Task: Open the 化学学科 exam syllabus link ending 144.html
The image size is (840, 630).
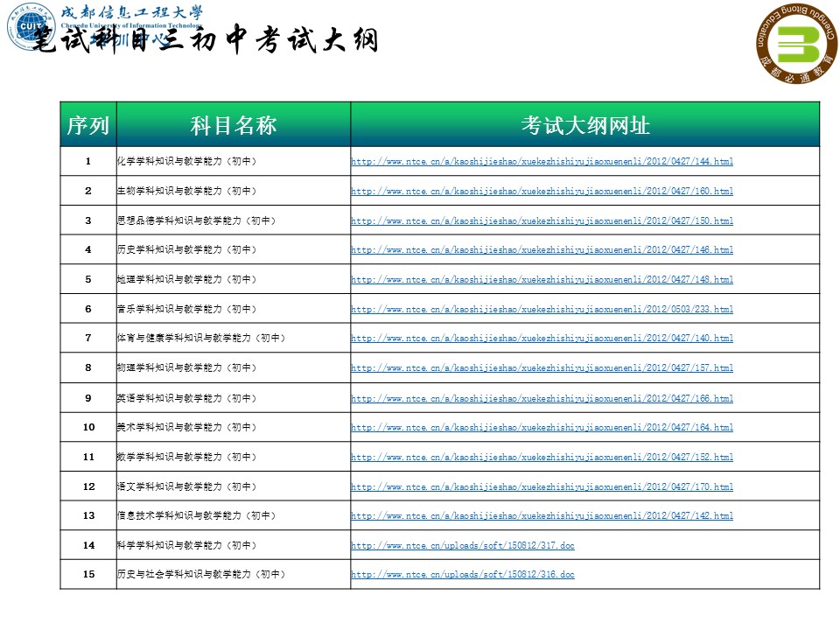Action: 542,161
